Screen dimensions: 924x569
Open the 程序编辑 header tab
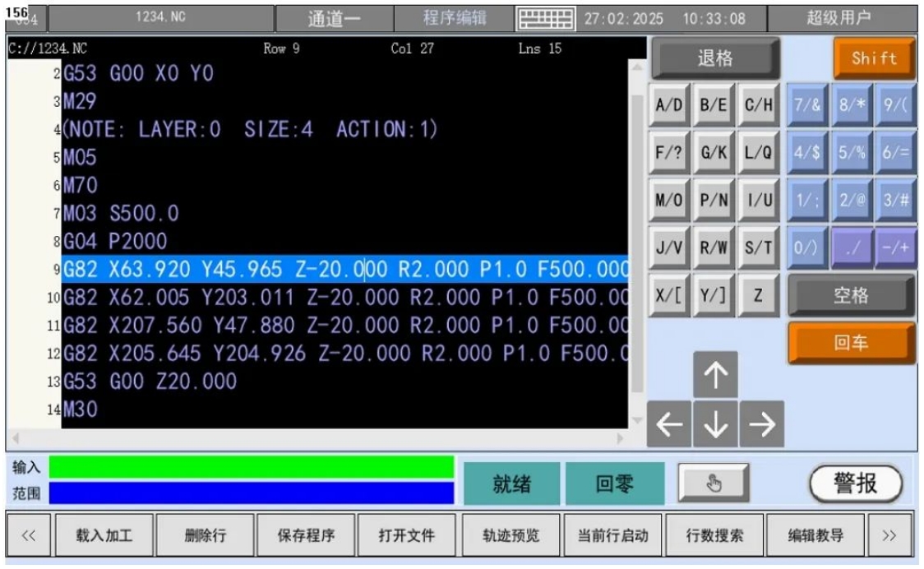tap(455, 19)
